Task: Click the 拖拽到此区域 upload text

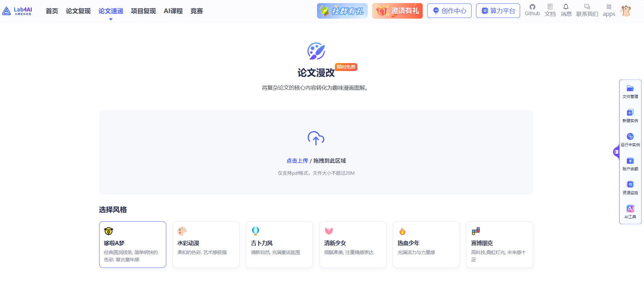Action: tap(329, 161)
